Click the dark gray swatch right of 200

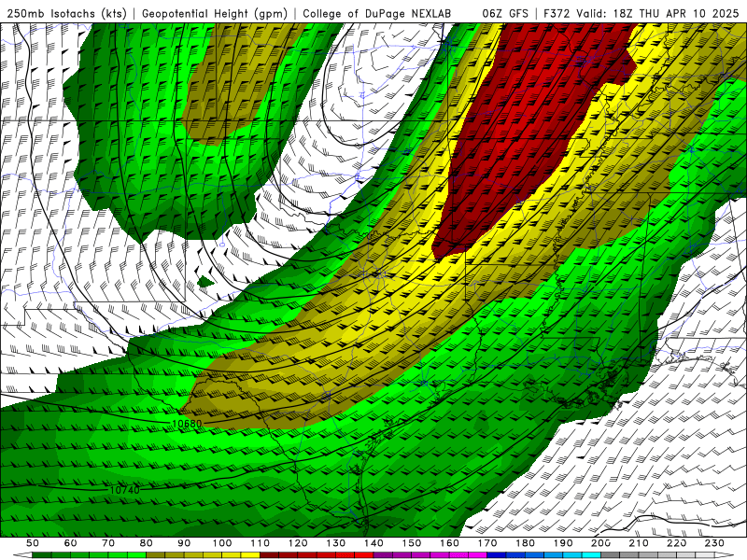coord(611,555)
